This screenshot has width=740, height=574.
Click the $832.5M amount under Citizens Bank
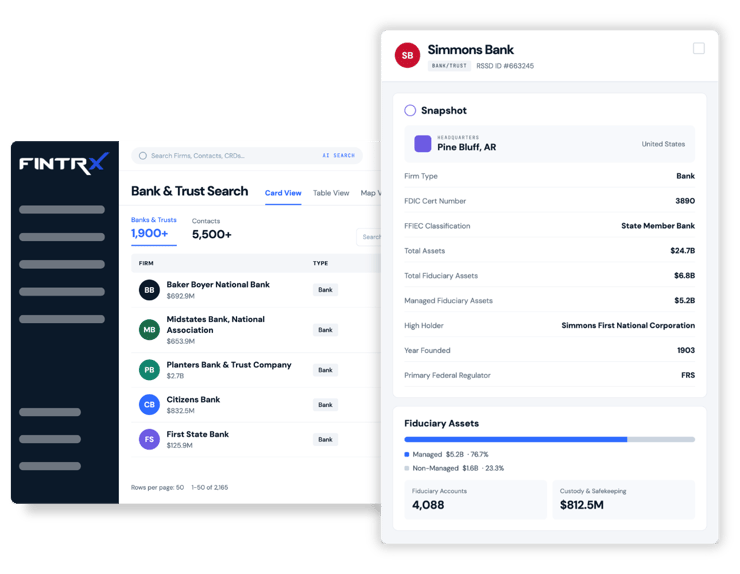pyautogui.click(x=180, y=411)
